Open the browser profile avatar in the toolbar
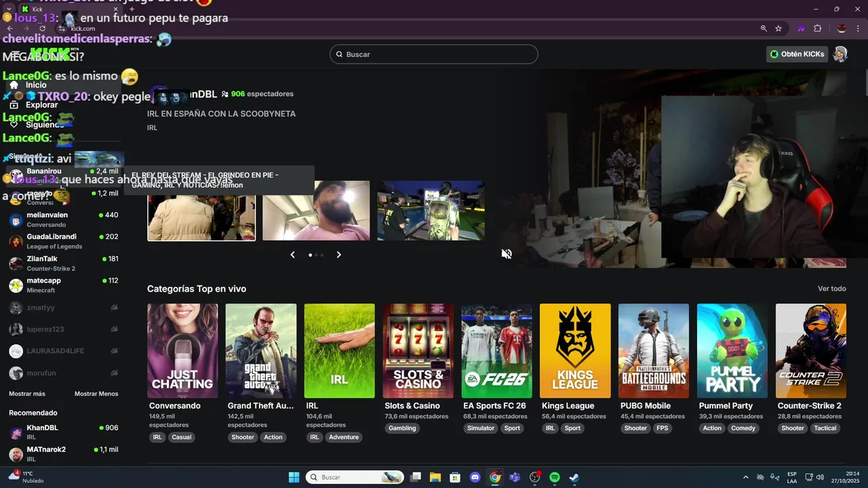Viewport: 868px width, 488px height. (842, 28)
